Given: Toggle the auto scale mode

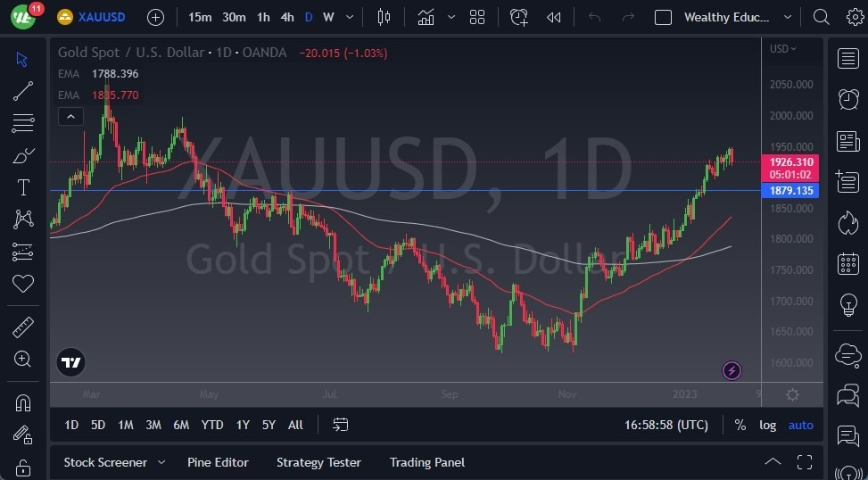Looking at the screenshot, I should coord(800,425).
